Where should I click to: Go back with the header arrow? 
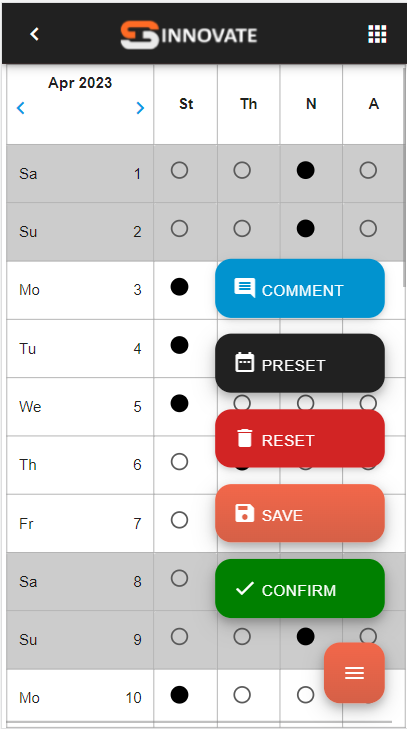(x=34, y=33)
